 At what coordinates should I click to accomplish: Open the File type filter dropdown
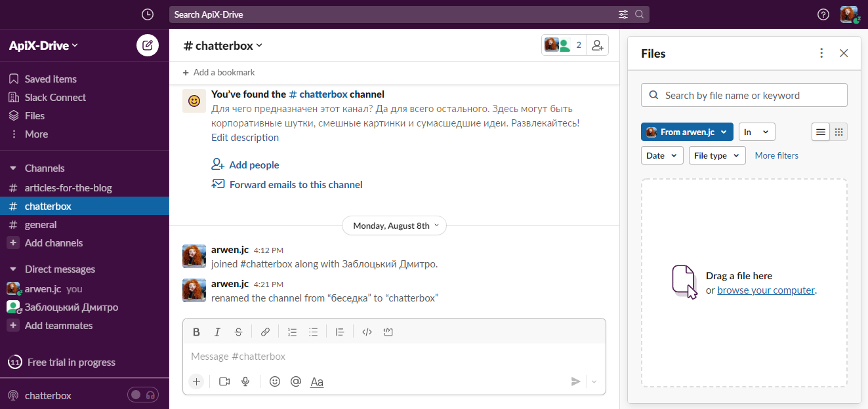pyautogui.click(x=717, y=155)
